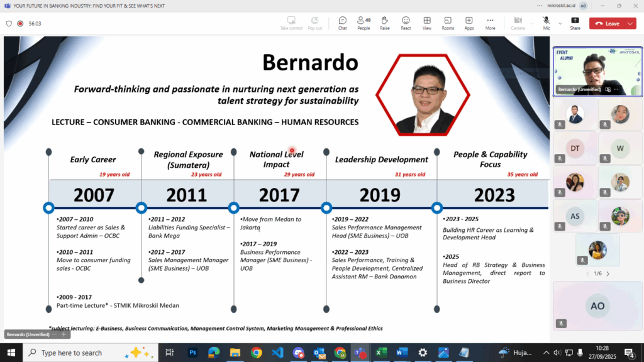Image resolution: width=644 pixels, height=362 pixels.
Task: Open Visual Studio Code from taskbar
Action: coord(277,353)
